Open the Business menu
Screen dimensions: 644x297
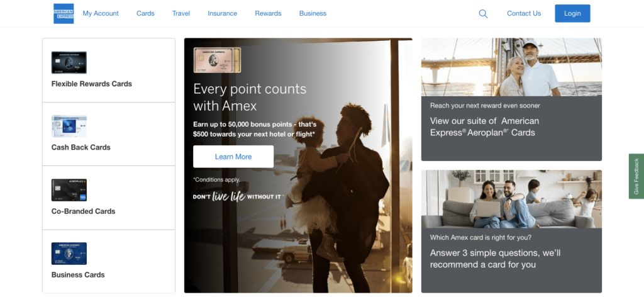(313, 14)
